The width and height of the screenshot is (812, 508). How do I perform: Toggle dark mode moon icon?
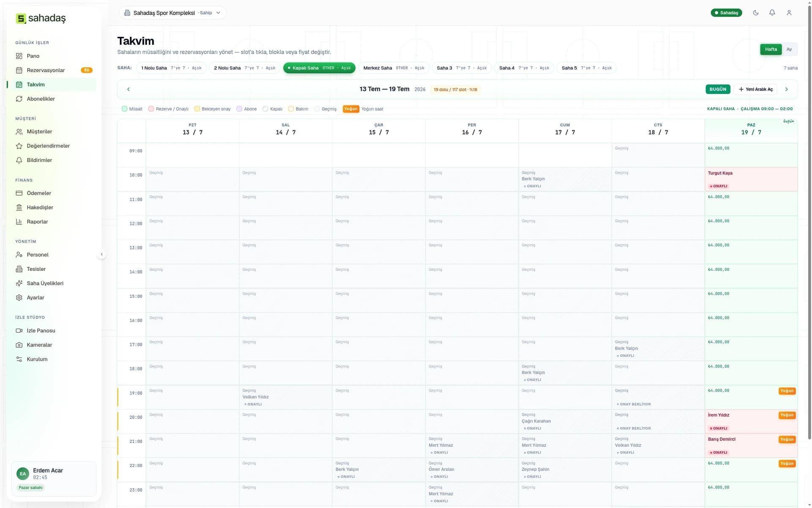[x=756, y=13]
